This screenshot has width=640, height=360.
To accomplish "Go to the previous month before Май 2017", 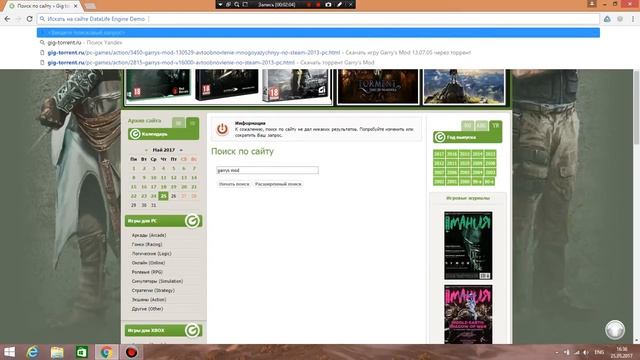I will tap(146, 150).
